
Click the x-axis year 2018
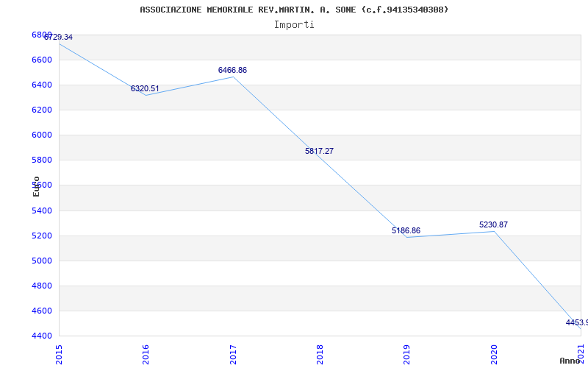pos(320,355)
